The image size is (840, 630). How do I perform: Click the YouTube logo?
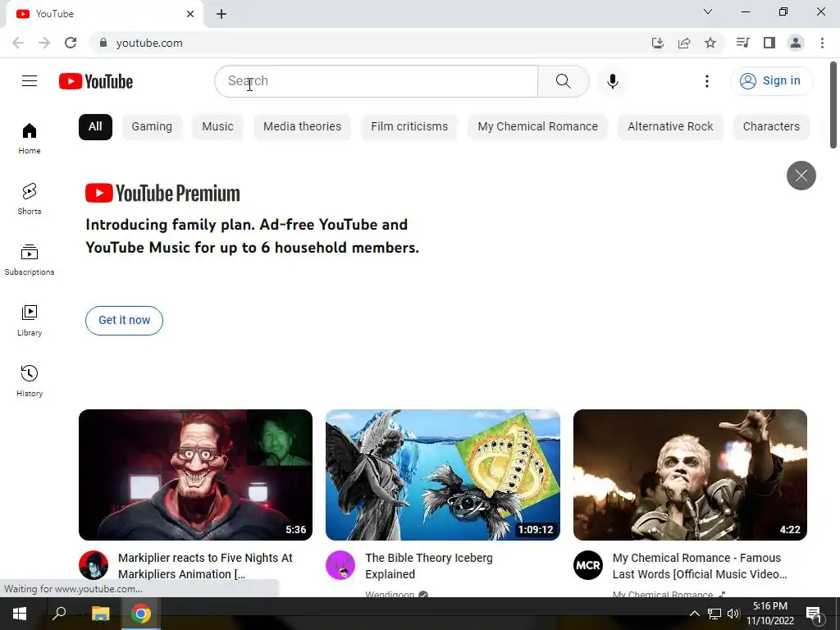click(x=96, y=81)
